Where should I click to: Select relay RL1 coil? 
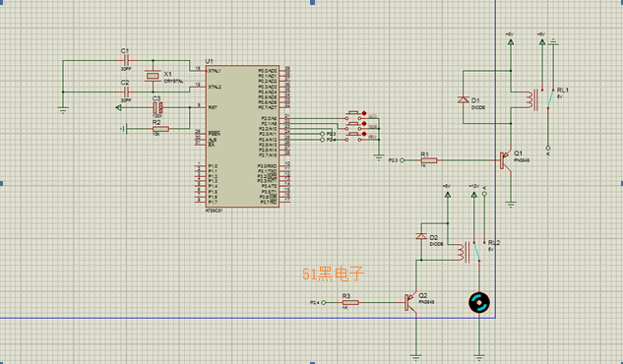(x=530, y=99)
